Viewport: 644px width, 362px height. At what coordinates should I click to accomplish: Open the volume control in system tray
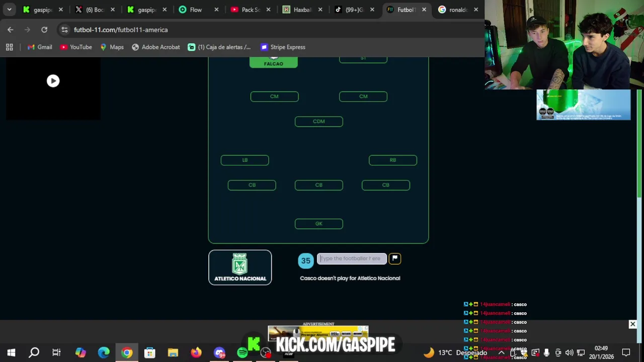[x=569, y=352]
